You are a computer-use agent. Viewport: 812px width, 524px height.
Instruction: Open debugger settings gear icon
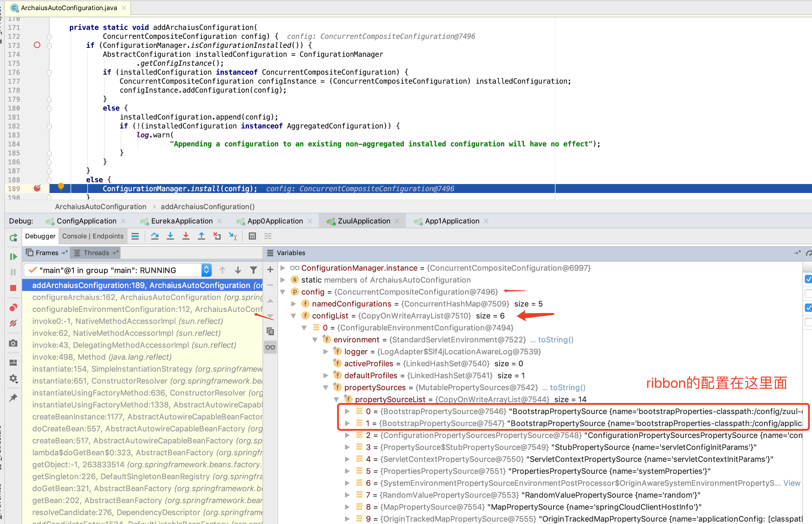(13, 379)
